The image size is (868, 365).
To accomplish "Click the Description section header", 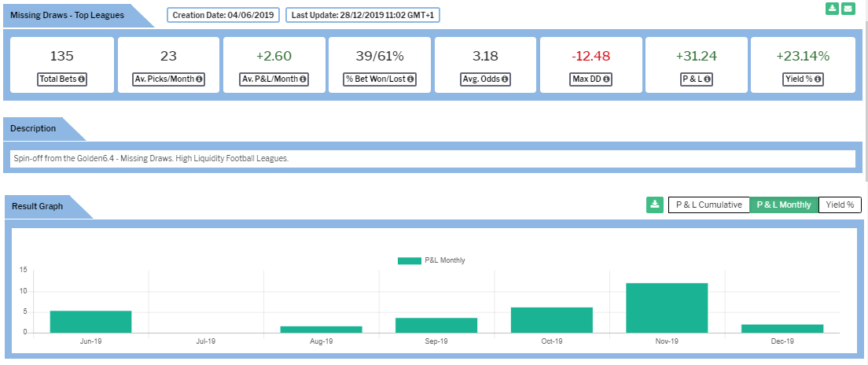I will 33,128.
